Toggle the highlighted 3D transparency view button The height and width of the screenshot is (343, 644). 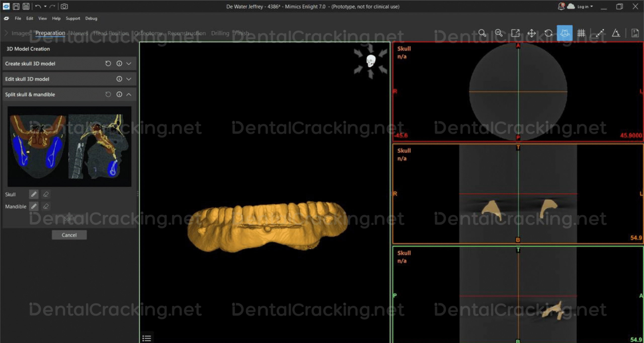(x=565, y=33)
